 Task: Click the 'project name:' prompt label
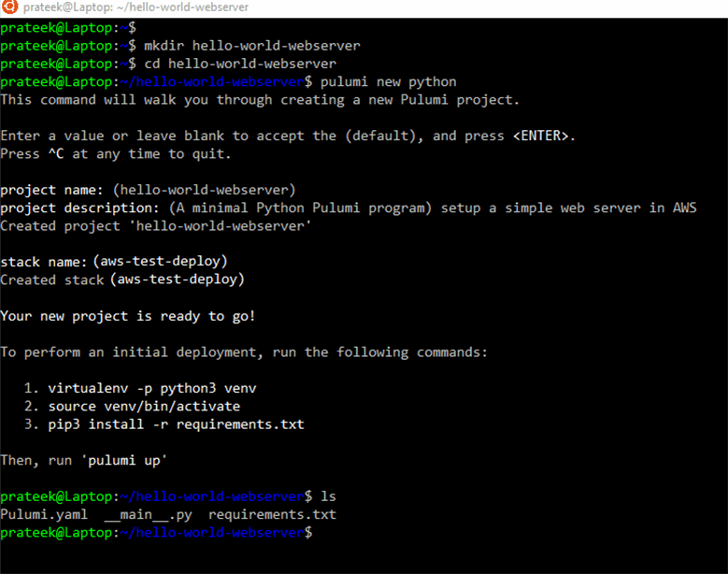(55, 190)
